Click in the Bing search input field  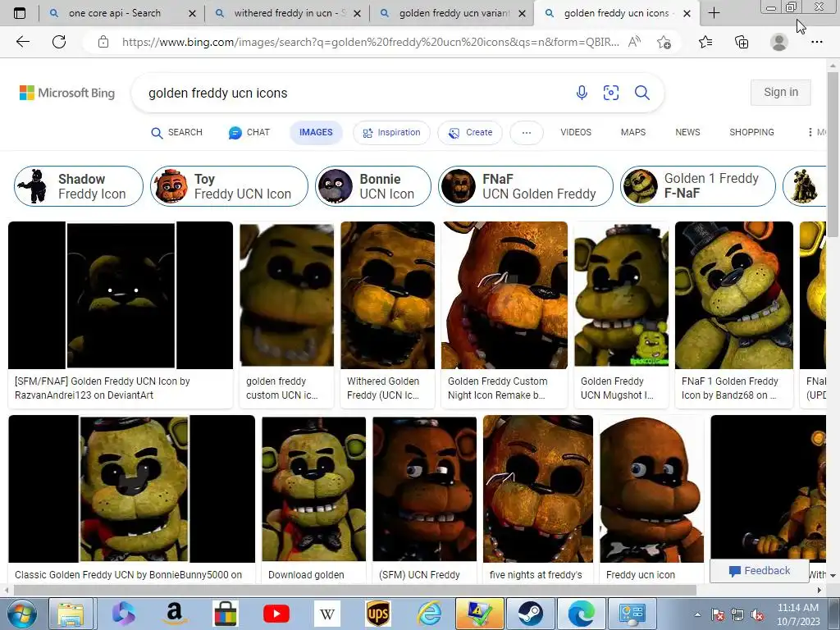point(354,93)
